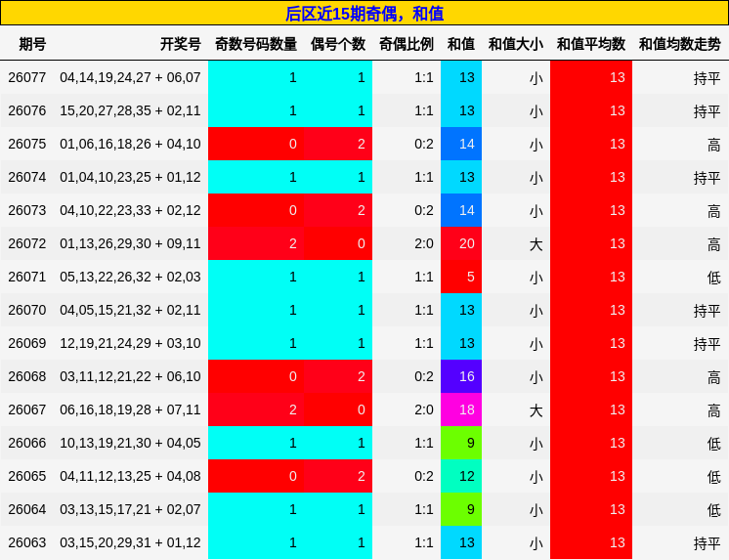Select issue number 26064

point(27,509)
